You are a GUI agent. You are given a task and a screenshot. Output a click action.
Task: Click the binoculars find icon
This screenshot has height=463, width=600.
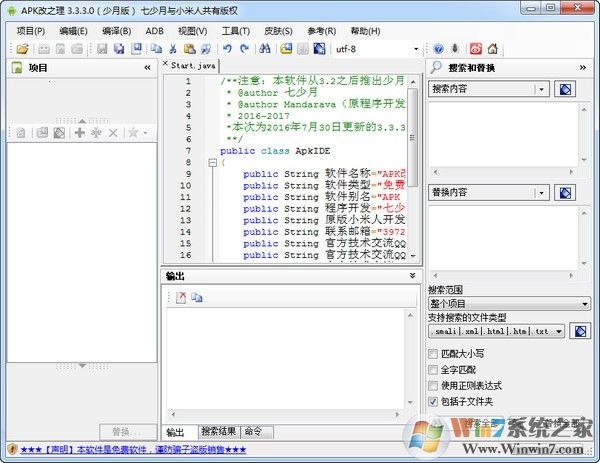(265, 49)
